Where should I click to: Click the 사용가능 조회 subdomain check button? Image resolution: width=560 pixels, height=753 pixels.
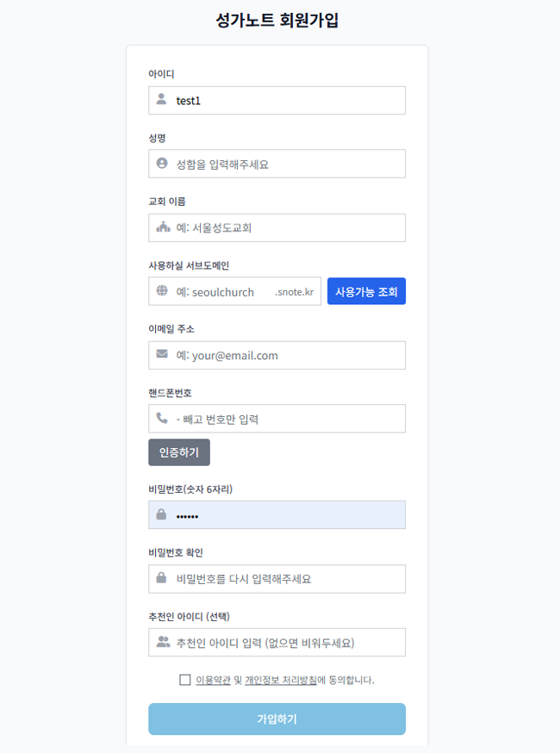click(366, 291)
